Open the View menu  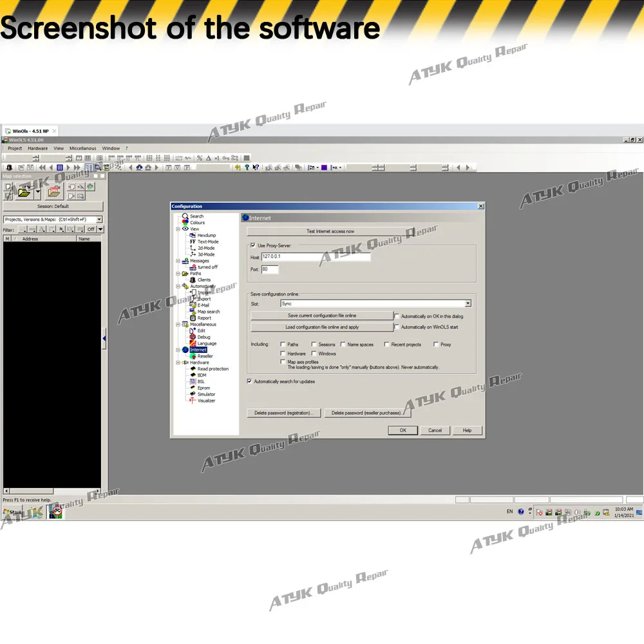coord(59,148)
